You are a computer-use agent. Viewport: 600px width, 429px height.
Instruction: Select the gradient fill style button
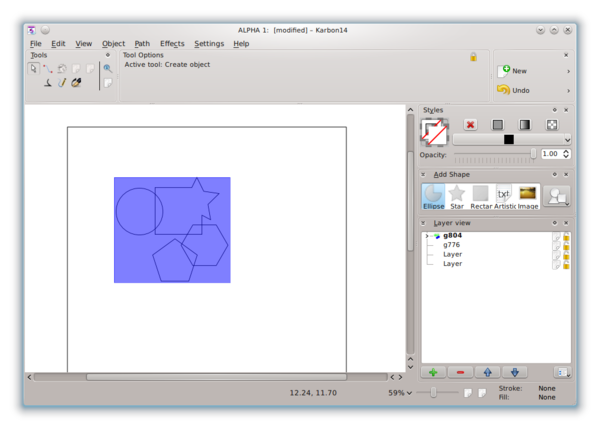(x=524, y=125)
